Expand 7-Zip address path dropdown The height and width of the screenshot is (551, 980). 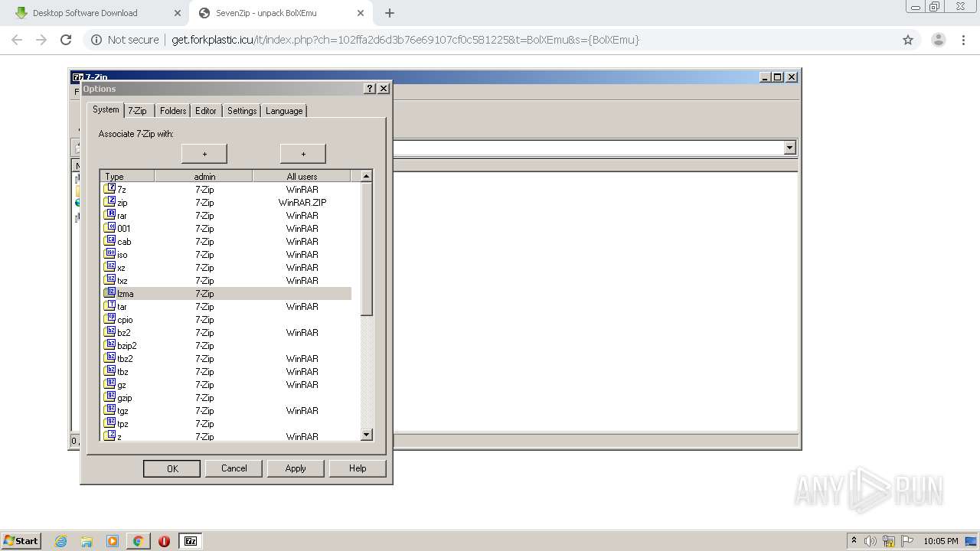coord(790,148)
